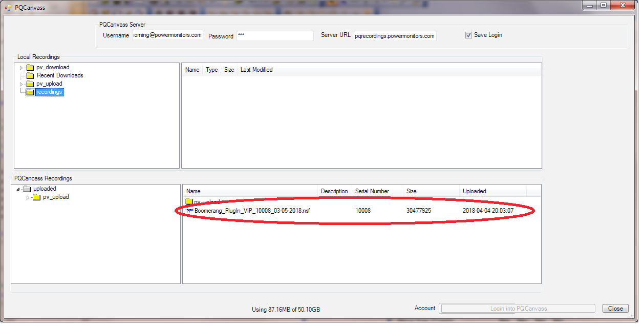Click the Recent Downloads folder icon

pyautogui.click(x=30, y=76)
